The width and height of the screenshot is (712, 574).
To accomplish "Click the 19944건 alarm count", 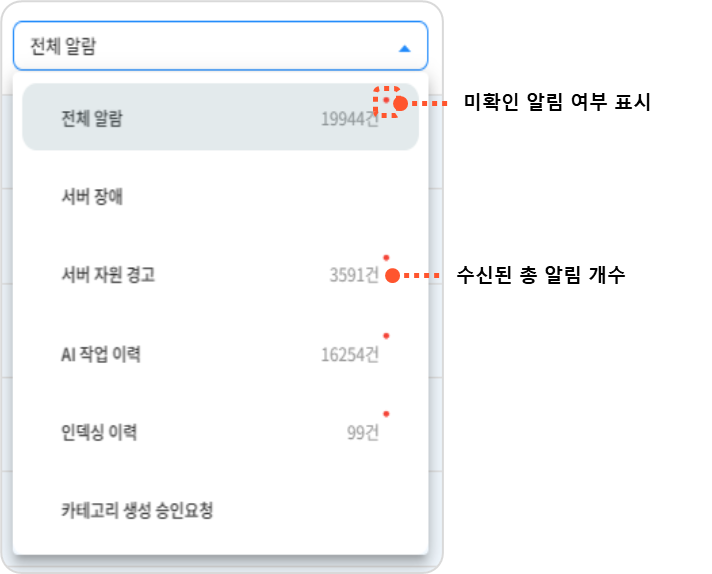I will tap(350, 119).
